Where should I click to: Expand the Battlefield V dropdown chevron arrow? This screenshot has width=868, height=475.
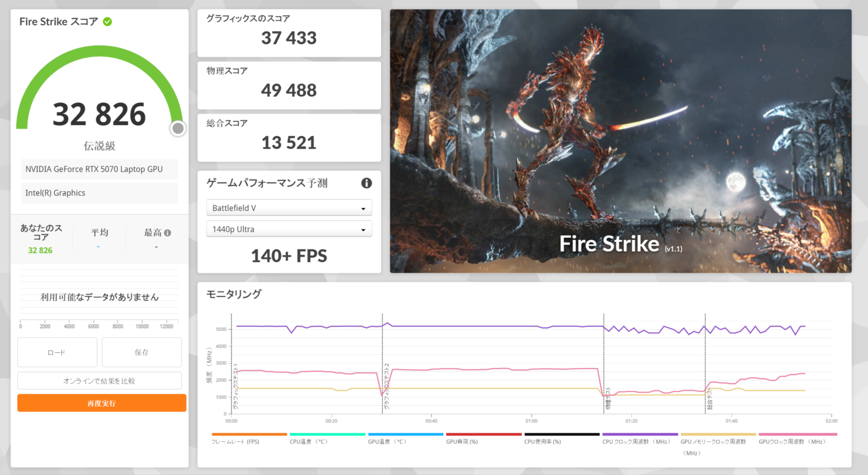(x=363, y=208)
